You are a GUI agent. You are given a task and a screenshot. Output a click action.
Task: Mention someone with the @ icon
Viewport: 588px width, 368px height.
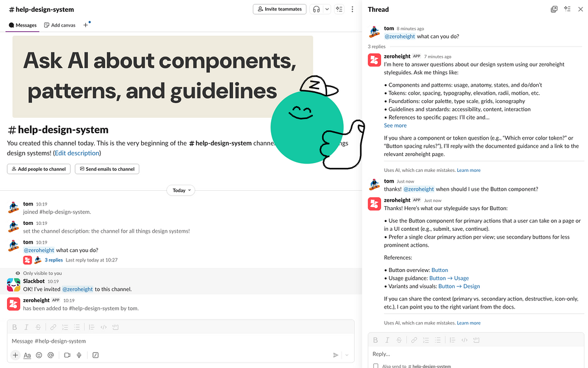[51, 355]
